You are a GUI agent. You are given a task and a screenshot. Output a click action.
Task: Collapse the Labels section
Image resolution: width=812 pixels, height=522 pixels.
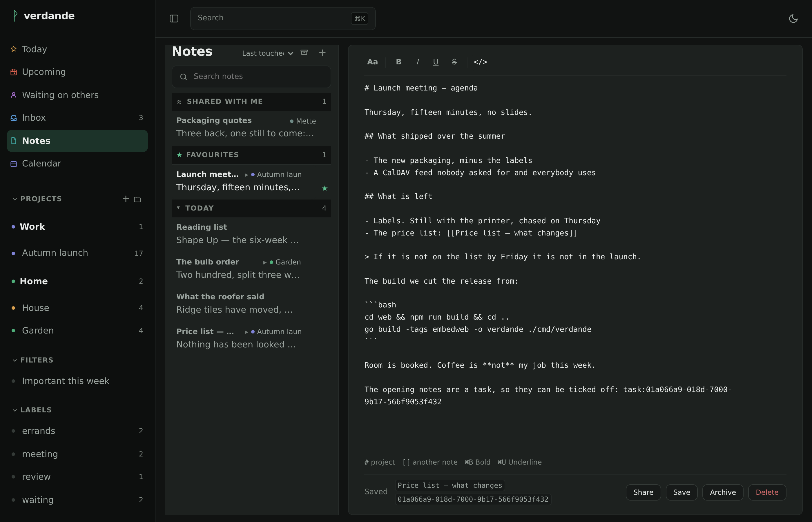tap(32, 410)
